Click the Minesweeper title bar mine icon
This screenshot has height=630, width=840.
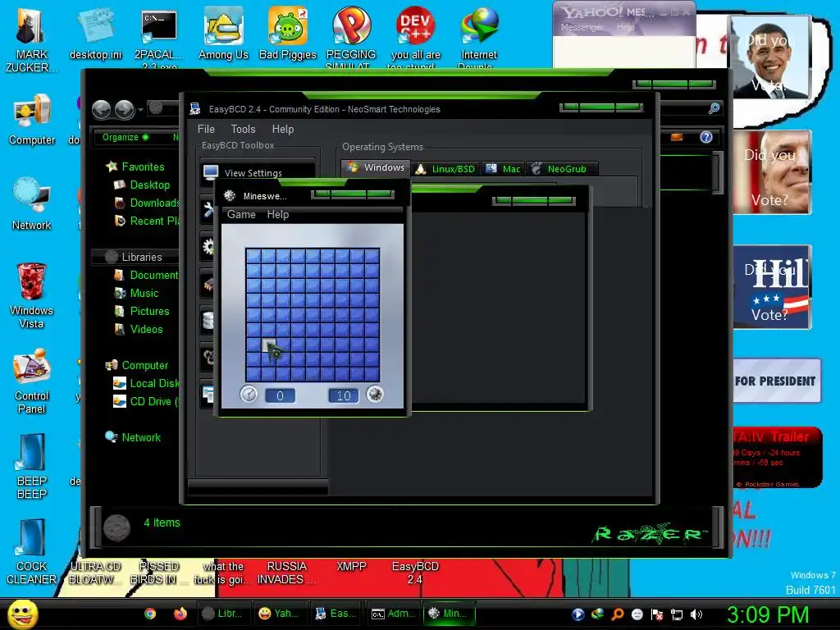230,195
